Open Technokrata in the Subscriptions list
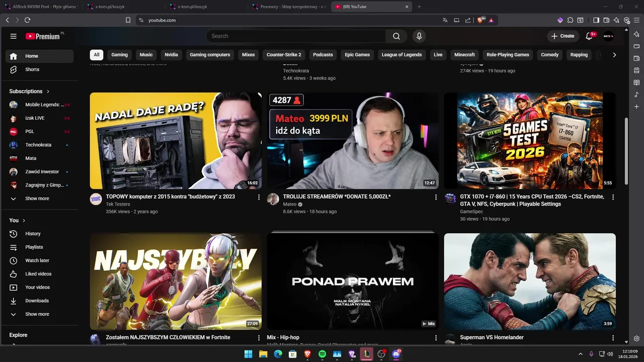This screenshot has height=362, width=644. [40, 145]
